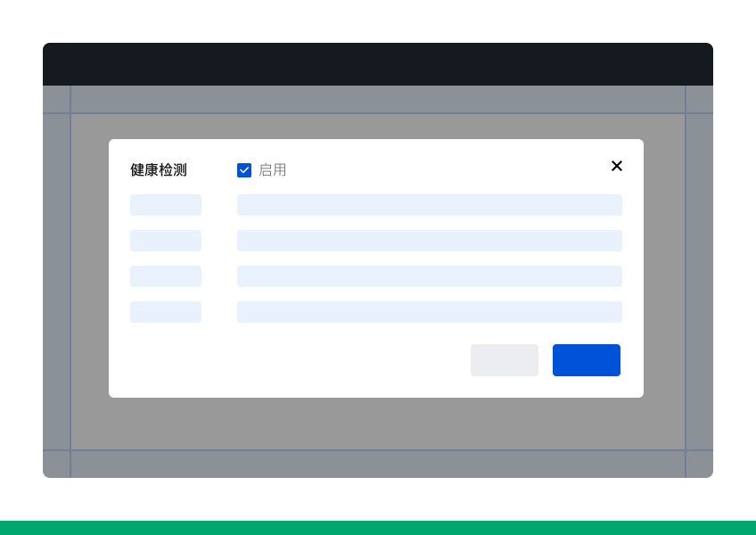This screenshot has height=535, width=756.
Task: Click the green footer bar at the bottom
Action: (378, 527)
